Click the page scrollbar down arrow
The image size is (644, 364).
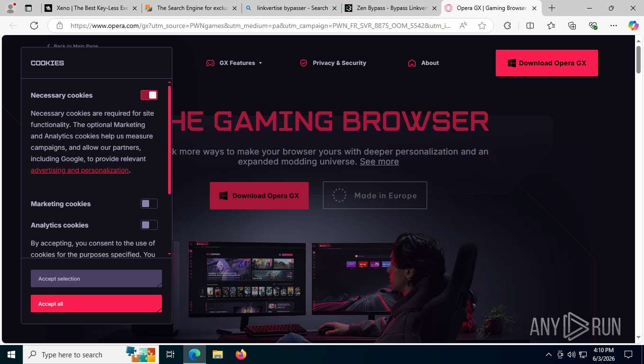tap(638, 338)
